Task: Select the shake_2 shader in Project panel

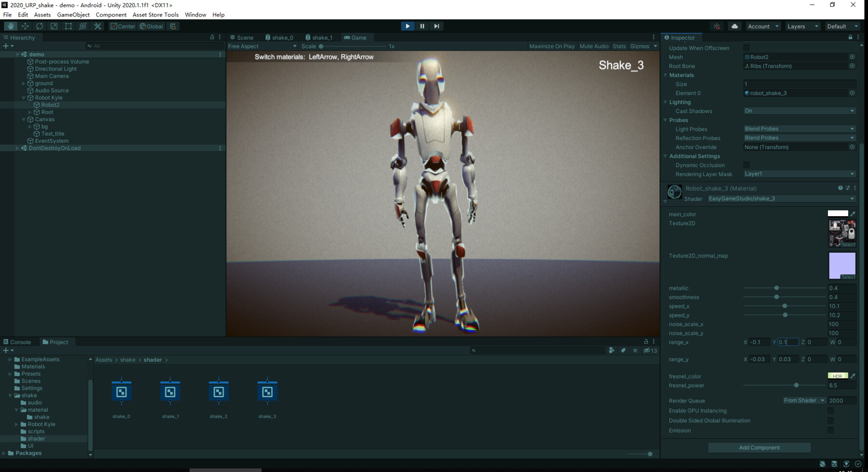Action: pos(218,391)
